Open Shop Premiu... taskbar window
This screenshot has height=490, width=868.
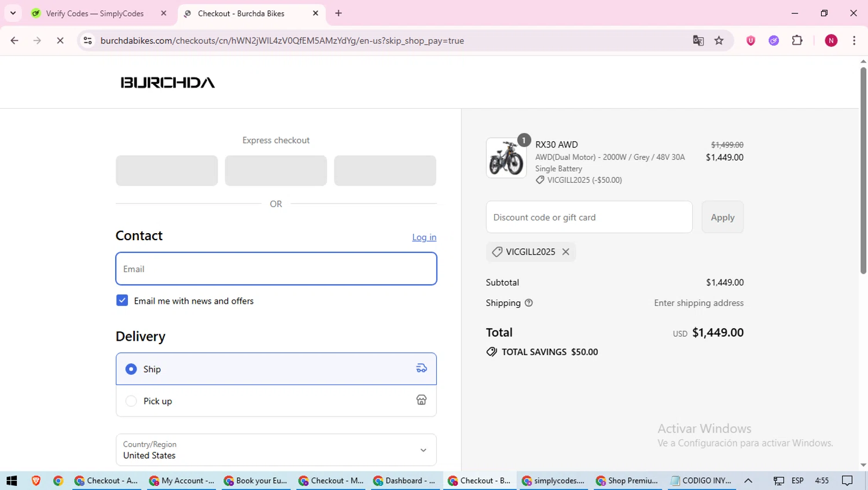pyautogui.click(x=628, y=481)
